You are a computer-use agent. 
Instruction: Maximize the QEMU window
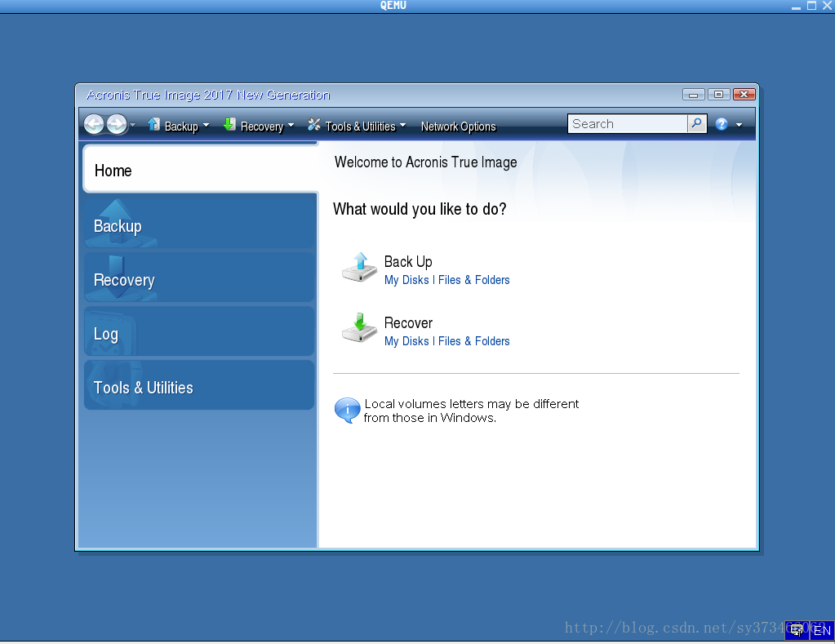coord(811,6)
